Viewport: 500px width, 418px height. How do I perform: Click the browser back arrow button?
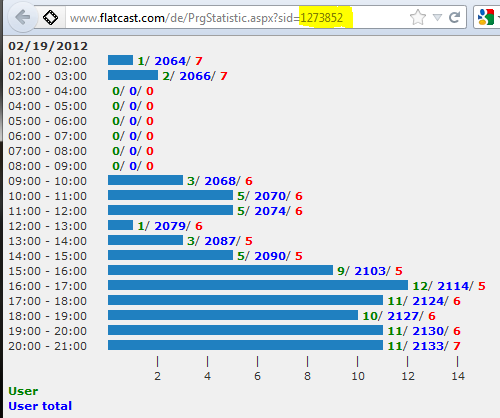click(22, 17)
